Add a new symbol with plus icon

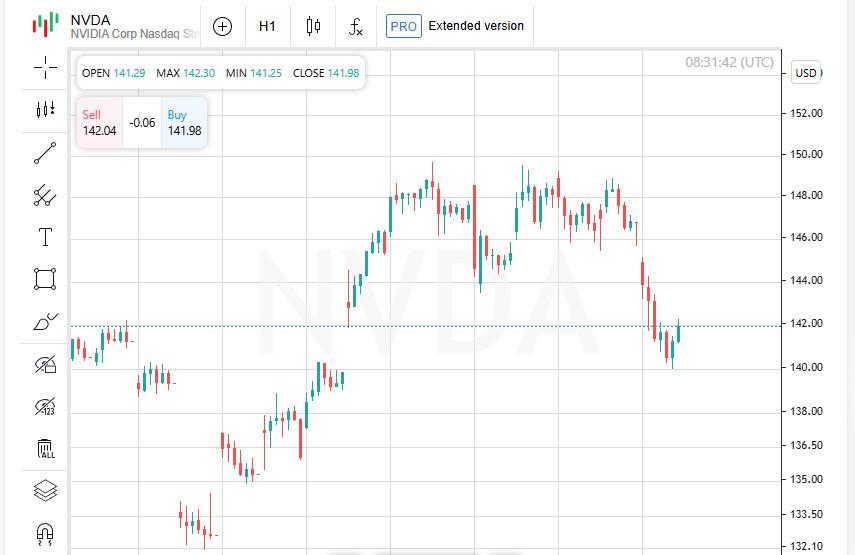tap(222, 26)
